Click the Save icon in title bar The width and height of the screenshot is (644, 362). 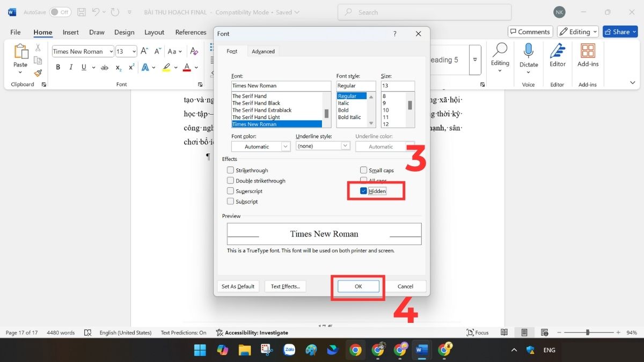(x=82, y=12)
